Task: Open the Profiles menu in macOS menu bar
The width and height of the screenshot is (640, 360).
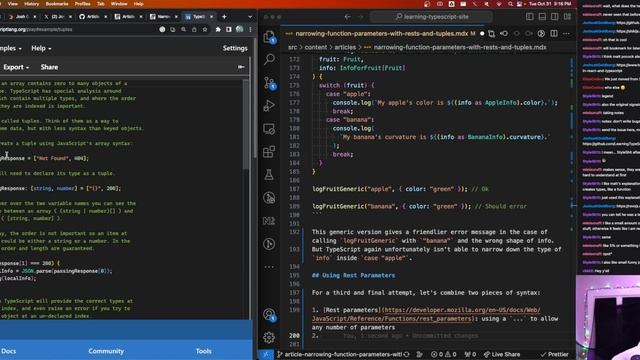Action: [82, 4]
